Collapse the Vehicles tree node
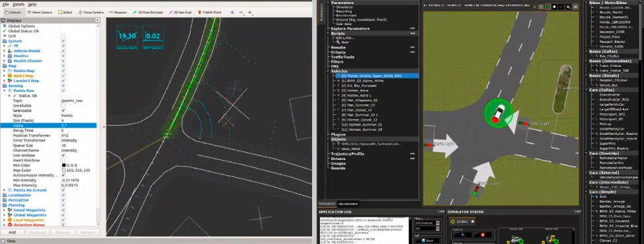Screen dimensions: 644x244 [328, 71]
